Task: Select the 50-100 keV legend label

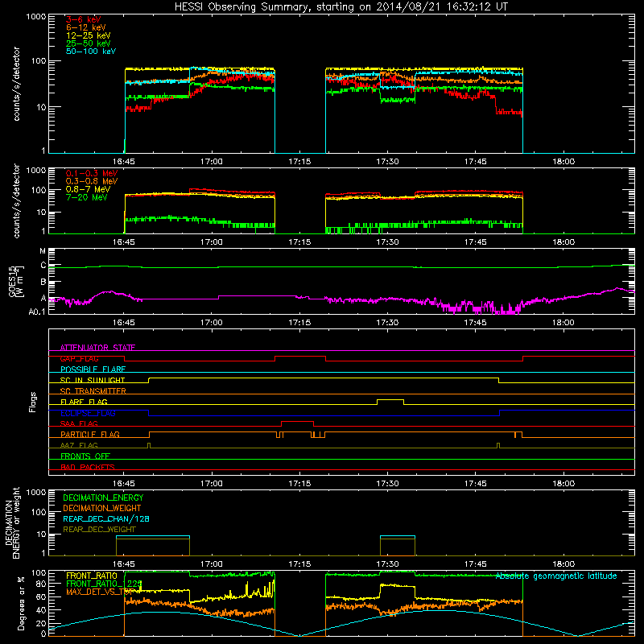Action: pyautogui.click(x=91, y=52)
